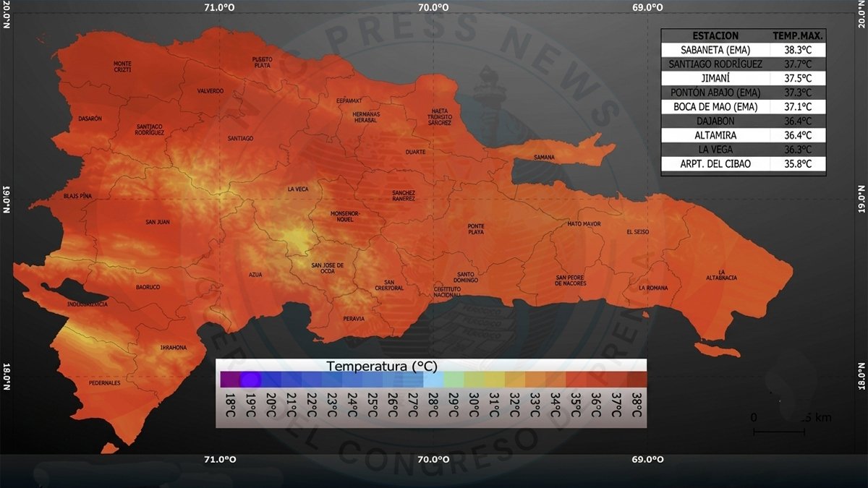
Task: Click the km scale bar
Action: coord(779,432)
